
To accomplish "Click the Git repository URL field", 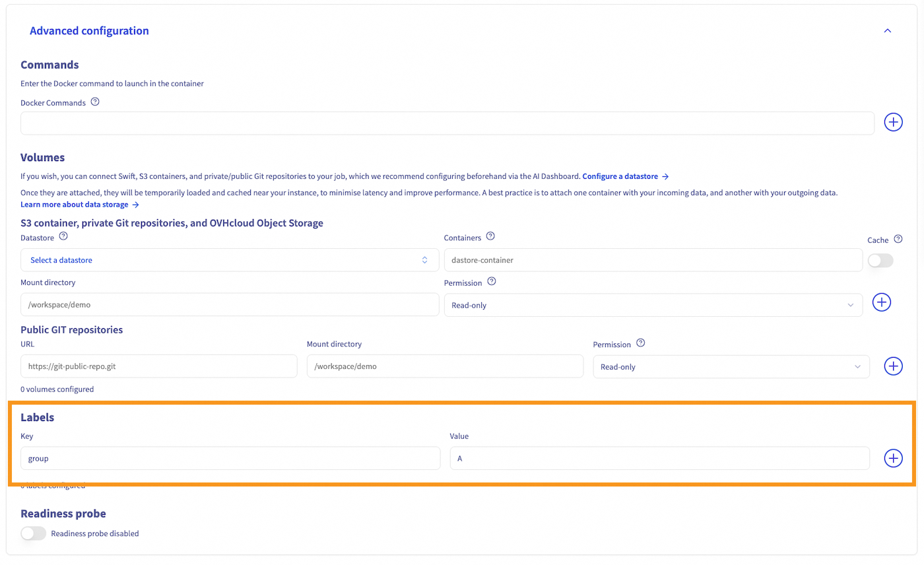I will point(159,366).
